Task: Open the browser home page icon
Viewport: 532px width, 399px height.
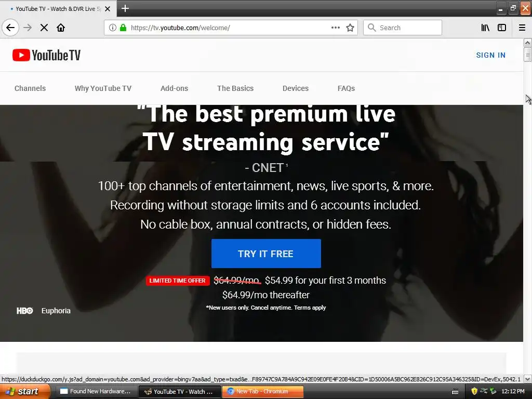Action: click(x=61, y=28)
